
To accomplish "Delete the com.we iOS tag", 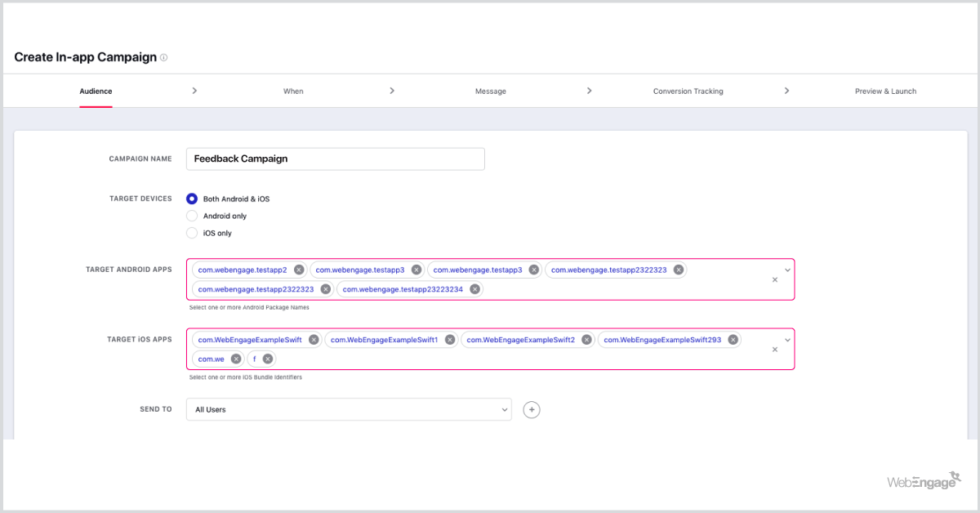I will 236,359.
